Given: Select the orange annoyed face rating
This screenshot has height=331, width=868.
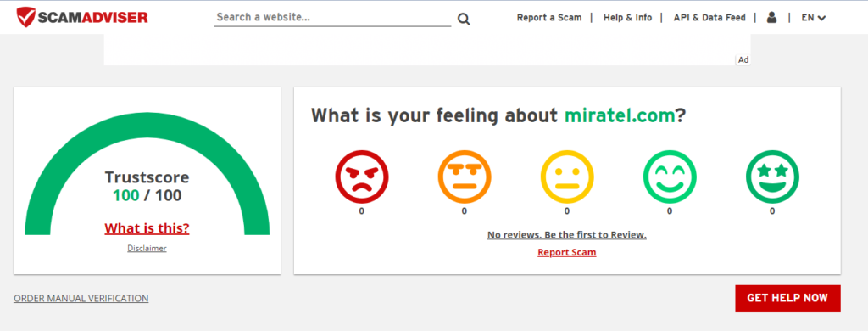Looking at the screenshot, I should 464,177.
